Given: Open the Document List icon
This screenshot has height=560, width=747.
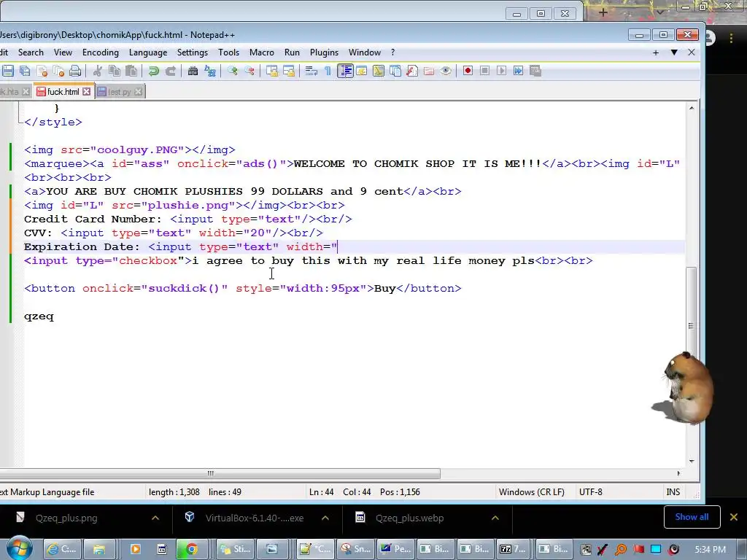Looking at the screenshot, I should pos(395,71).
